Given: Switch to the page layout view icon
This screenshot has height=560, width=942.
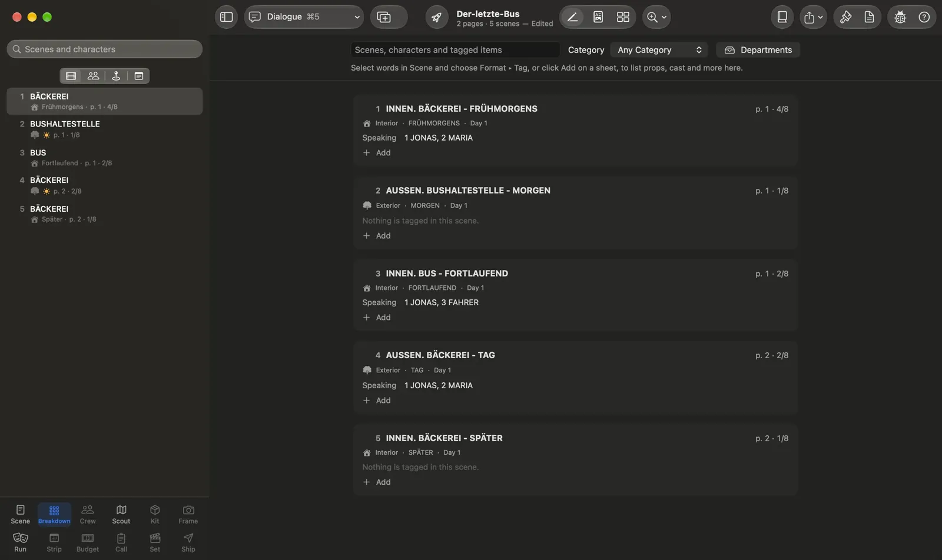Looking at the screenshot, I should coord(598,17).
